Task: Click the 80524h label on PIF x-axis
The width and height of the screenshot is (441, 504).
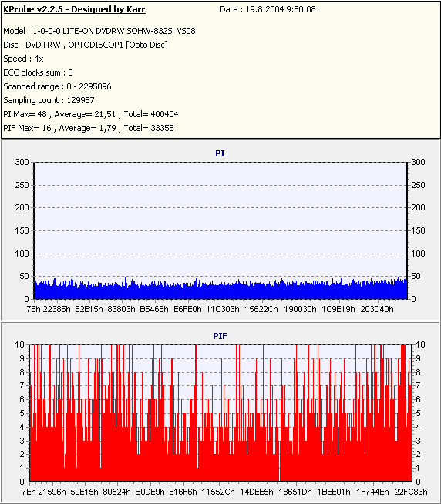Action: (116, 492)
